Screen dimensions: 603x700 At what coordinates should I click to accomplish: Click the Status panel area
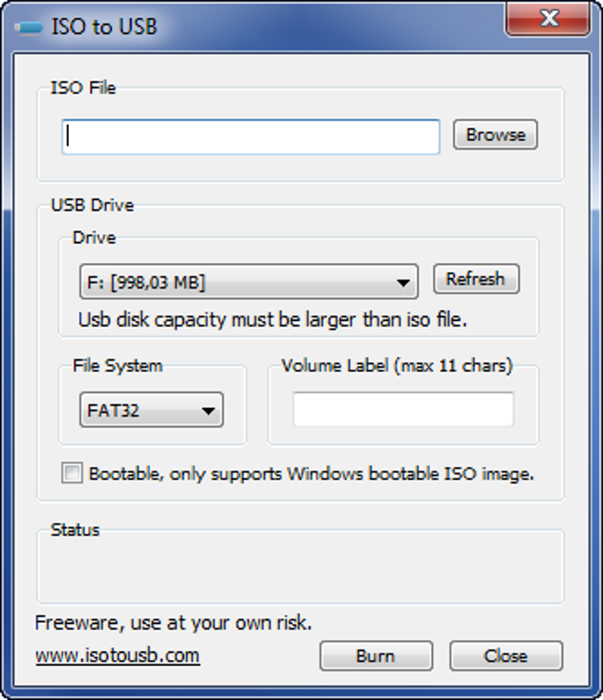tap(301, 567)
